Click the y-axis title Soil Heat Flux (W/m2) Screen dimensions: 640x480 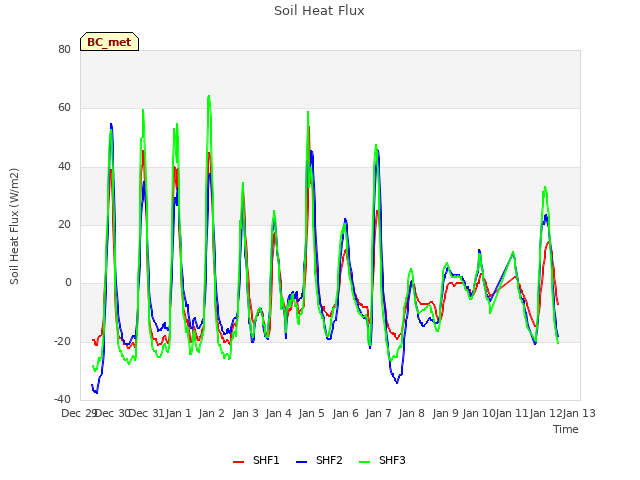click(x=14, y=226)
